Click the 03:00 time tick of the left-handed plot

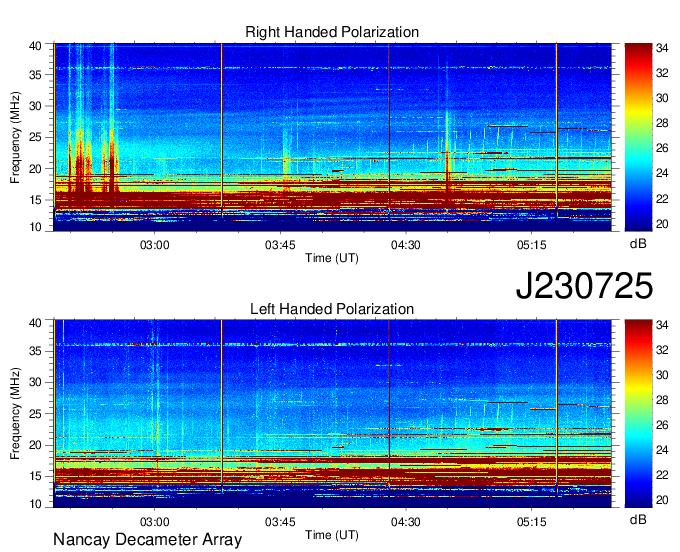pyautogui.click(x=154, y=522)
